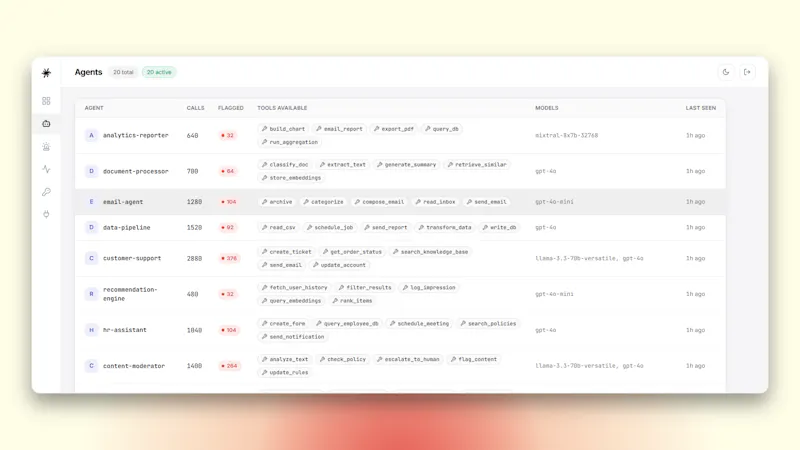Click the 20 total badge
Image resolution: width=800 pixels, height=450 pixels.
(123, 72)
